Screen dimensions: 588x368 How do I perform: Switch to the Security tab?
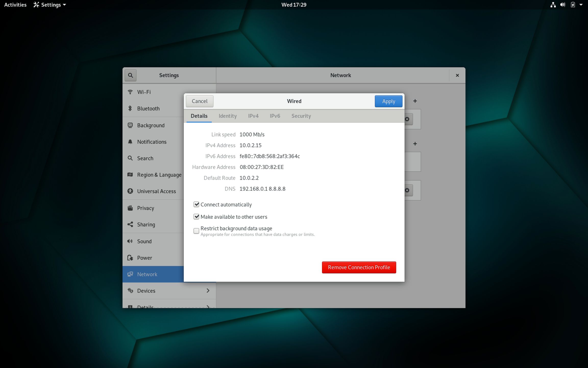click(301, 116)
